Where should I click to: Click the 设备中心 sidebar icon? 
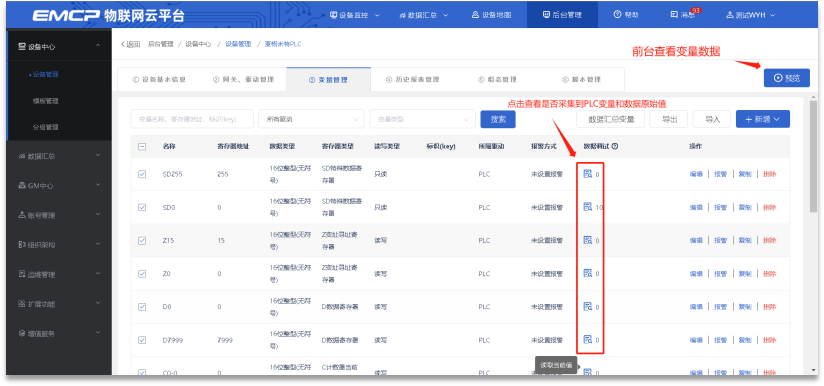pyautogui.click(x=22, y=47)
